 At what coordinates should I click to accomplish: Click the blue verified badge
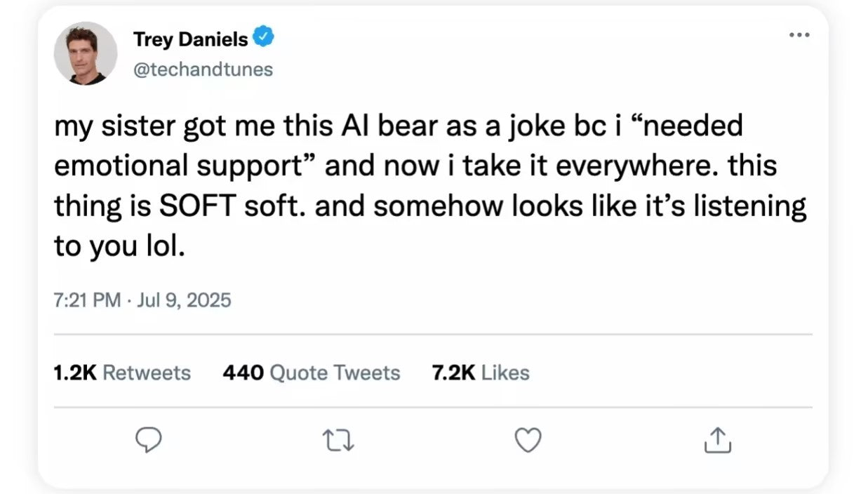click(x=263, y=39)
